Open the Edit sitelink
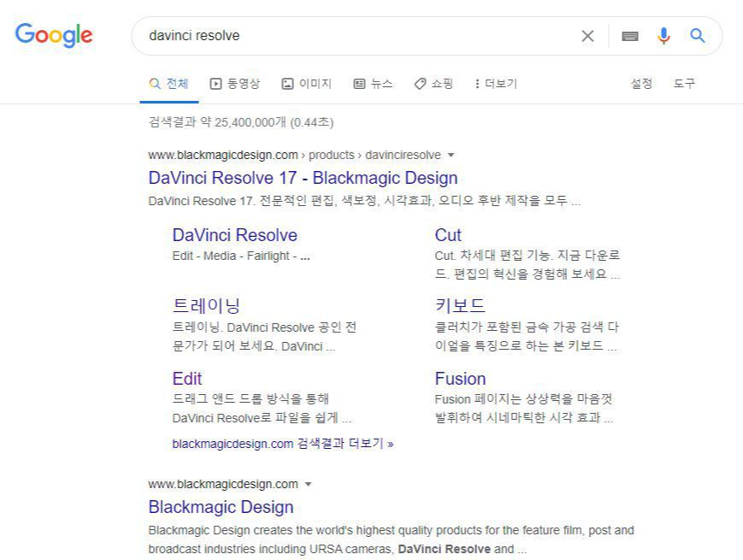743x560 pixels. point(187,379)
